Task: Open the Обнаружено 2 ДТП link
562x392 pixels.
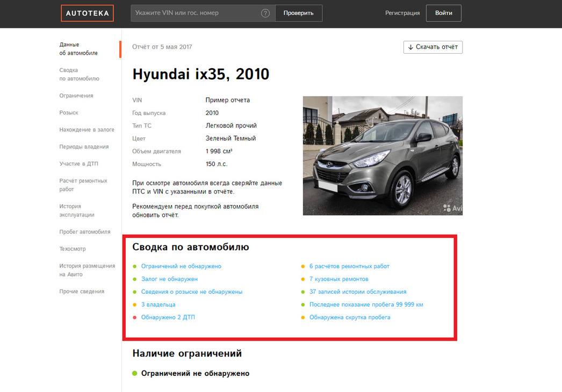Action: tap(168, 317)
